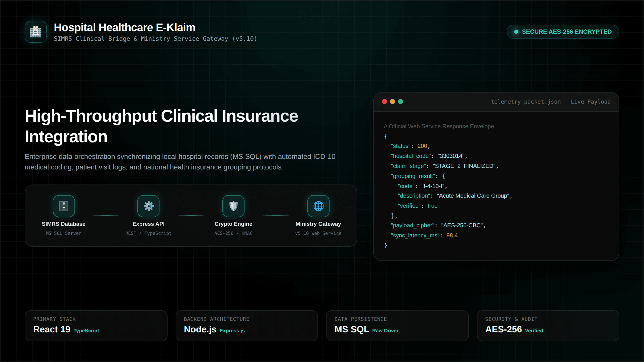Viewport: 644px width, 362px height.
Task: Click the green window dot
Action: tap(400, 102)
